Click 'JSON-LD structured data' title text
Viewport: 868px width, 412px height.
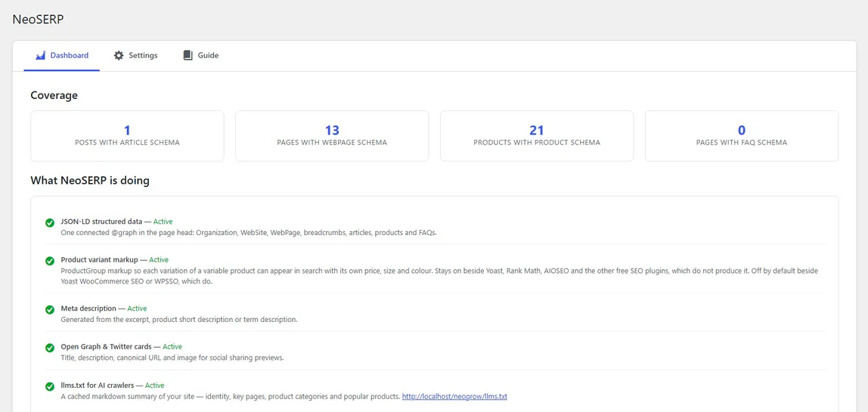tap(101, 221)
